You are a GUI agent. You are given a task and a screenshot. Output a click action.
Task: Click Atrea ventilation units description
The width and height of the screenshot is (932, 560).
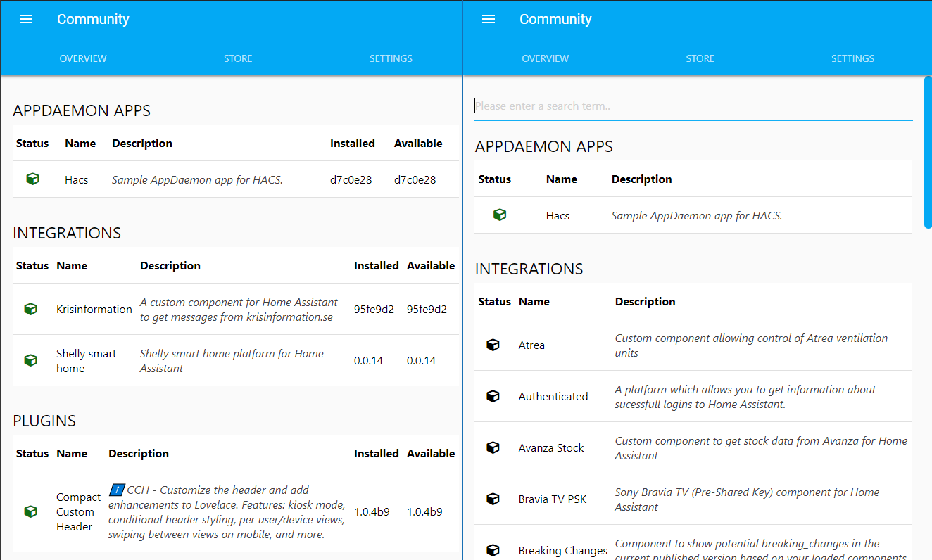pos(751,345)
